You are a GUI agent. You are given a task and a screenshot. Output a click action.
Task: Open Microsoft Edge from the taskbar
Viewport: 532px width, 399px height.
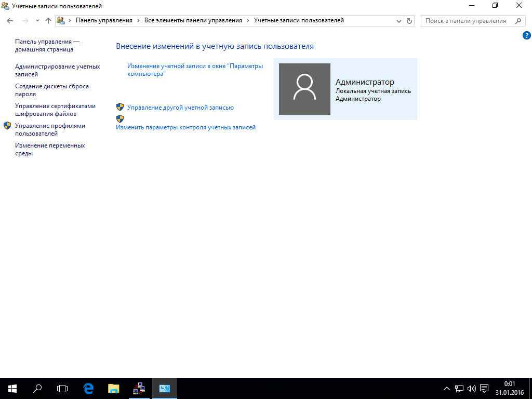(x=88, y=388)
